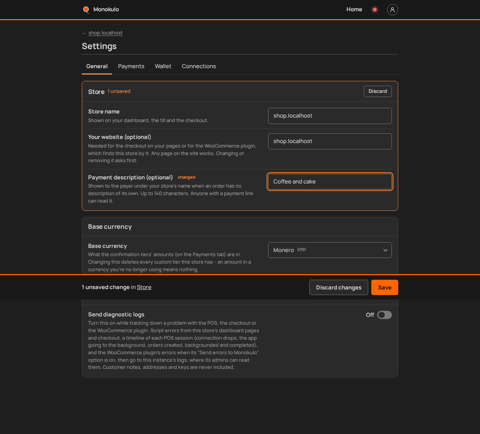
Task: Open the Base currency Monero dropdown
Action: point(329,250)
